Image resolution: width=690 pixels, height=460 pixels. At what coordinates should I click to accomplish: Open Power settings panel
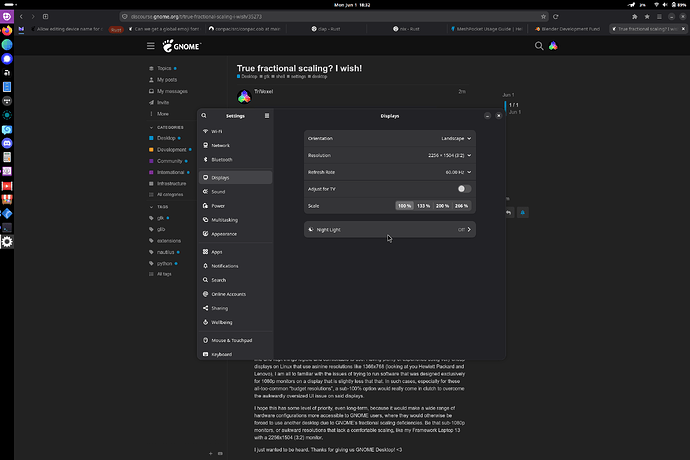(235, 206)
